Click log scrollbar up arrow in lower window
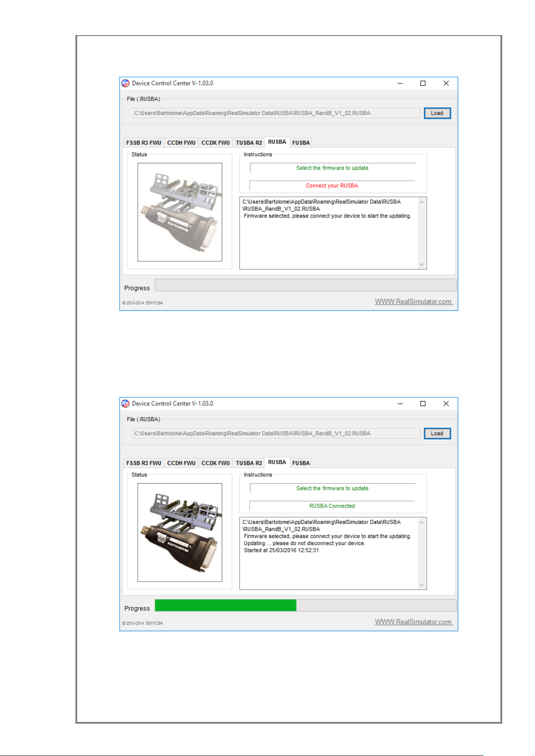This screenshot has width=535, height=756. click(421, 523)
